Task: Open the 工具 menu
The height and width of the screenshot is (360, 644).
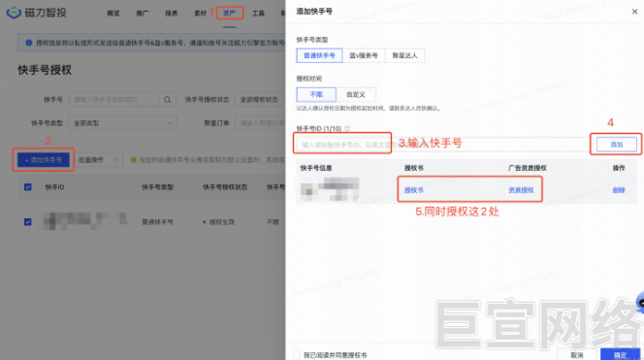Action: click(x=258, y=14)
